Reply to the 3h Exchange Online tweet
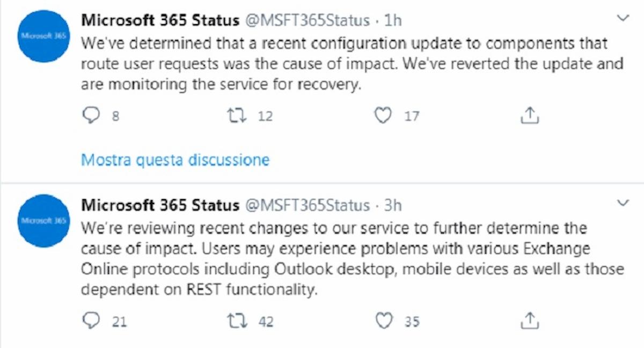The height and width of the screenshot is (348, 644). [x=91, y=320]
